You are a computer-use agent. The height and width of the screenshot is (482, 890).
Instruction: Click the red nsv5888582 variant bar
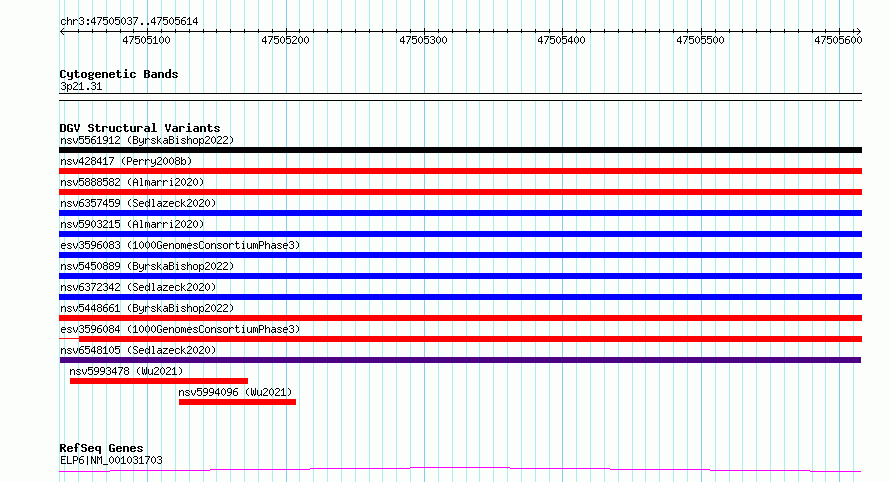[460, 192]
